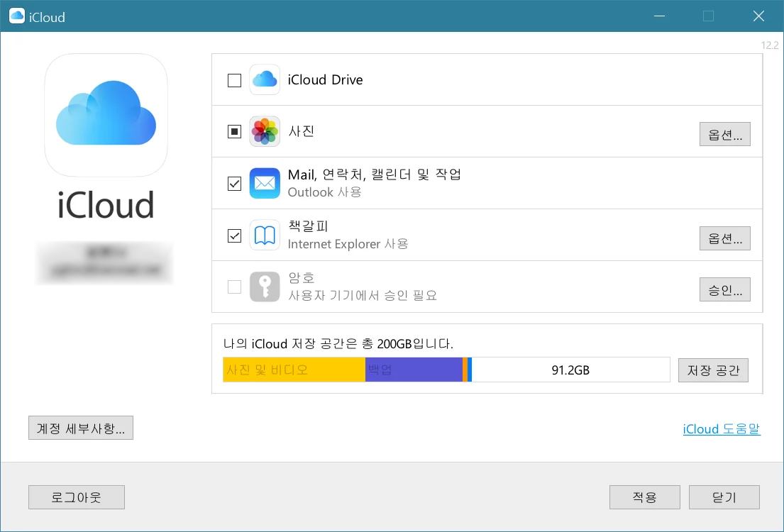Screen dimensions: 784x532
Task: Open 옵션 button for 사진
Action: [x=724, y=133]
